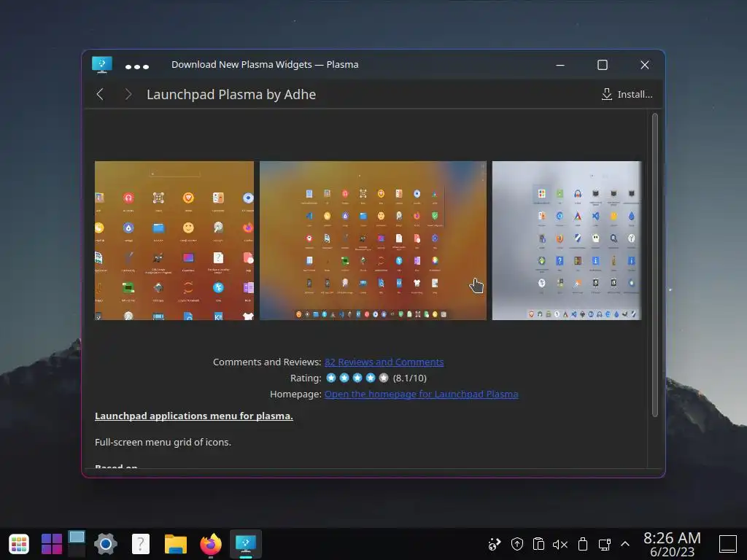Image resolution: width=747 pixels, height=560 pixels.
Task: Click the rating stars row
Action: (x=357, y=378)
